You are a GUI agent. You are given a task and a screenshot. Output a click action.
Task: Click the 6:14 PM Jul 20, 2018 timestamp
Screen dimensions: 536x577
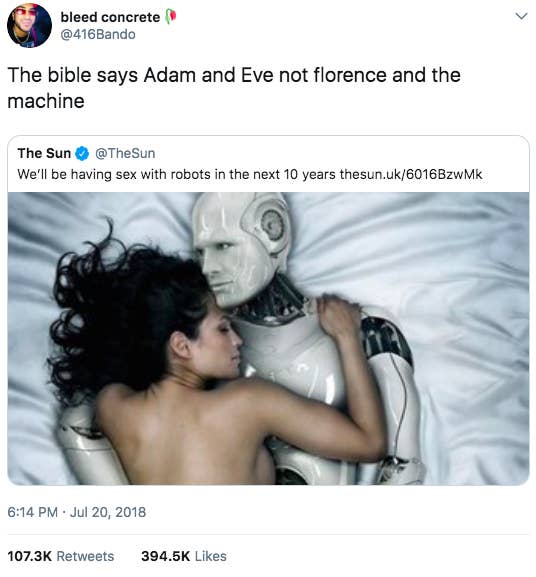pyautogui.click(x=77, y=512)
